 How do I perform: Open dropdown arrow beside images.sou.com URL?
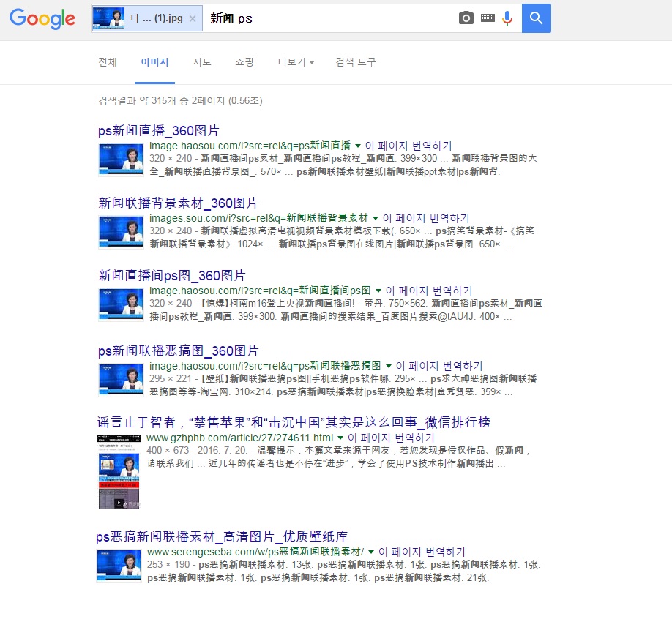click(376, 218)
